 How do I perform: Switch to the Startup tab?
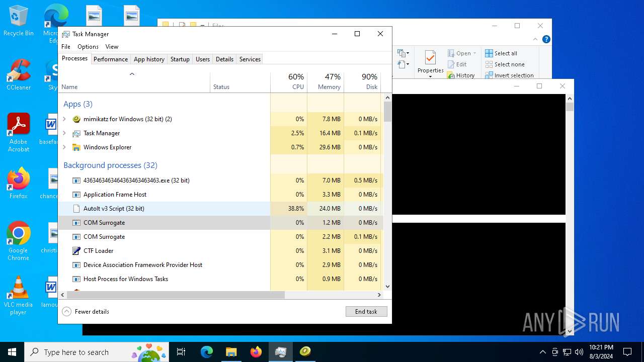coord(180,59)
